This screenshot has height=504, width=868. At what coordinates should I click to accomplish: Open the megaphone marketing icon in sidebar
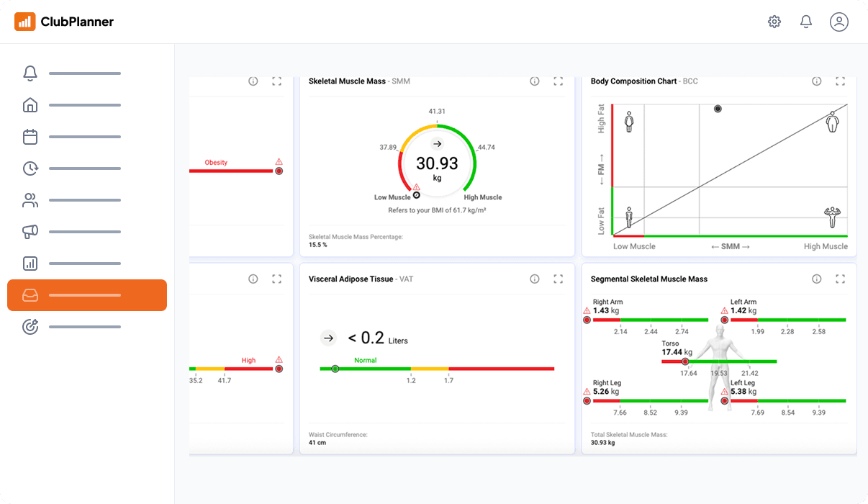pos(30,232)
